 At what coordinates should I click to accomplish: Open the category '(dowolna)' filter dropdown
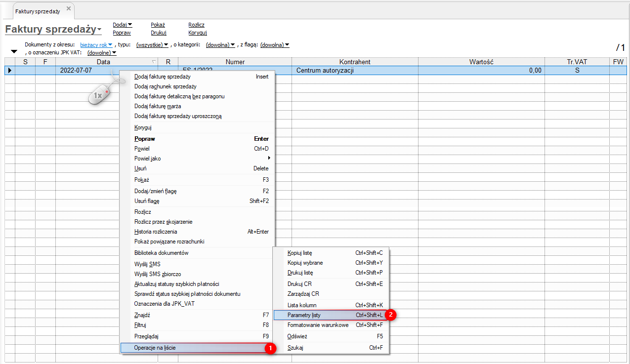[x=220, y=45]
